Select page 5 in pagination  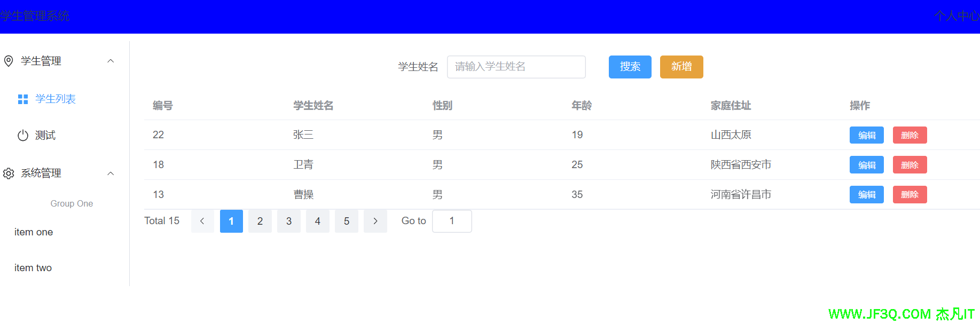[347, 221]
